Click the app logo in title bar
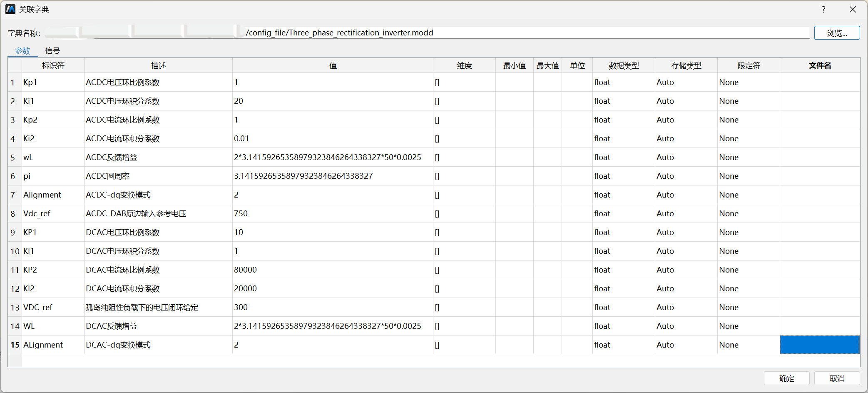Viewport: 868px width, 393px height. pyautogui.click(x=10, y=9)
